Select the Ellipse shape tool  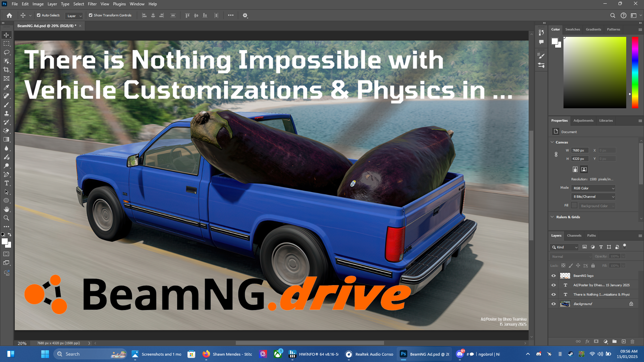point(6,200)
